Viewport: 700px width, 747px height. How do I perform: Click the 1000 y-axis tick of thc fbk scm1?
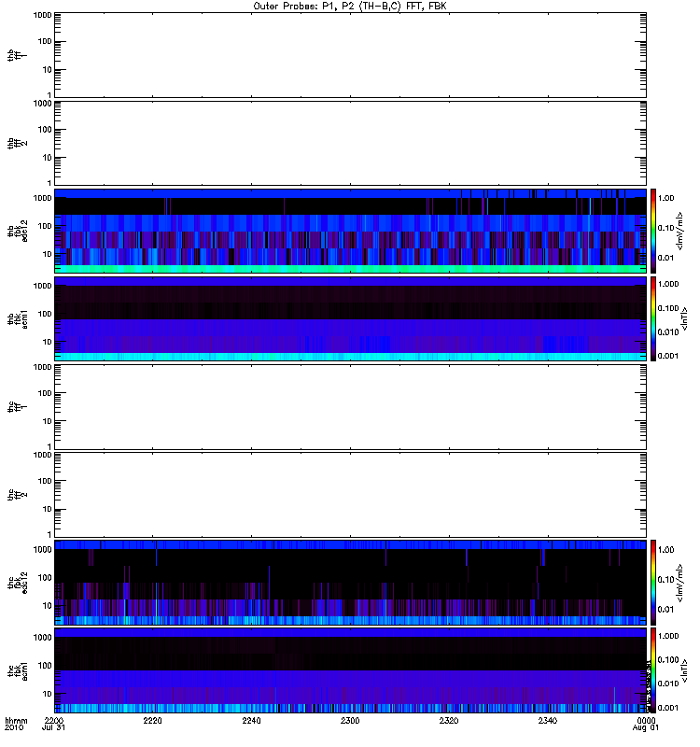[x=42, y=638]
